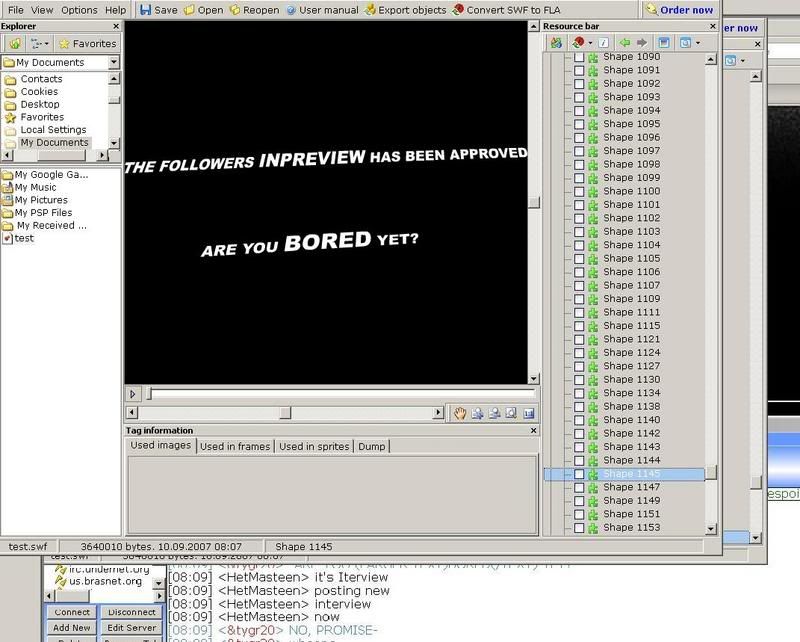800x642 pixels.
Task: Enable the Shape 1093 checkbox
Action: 578,97
